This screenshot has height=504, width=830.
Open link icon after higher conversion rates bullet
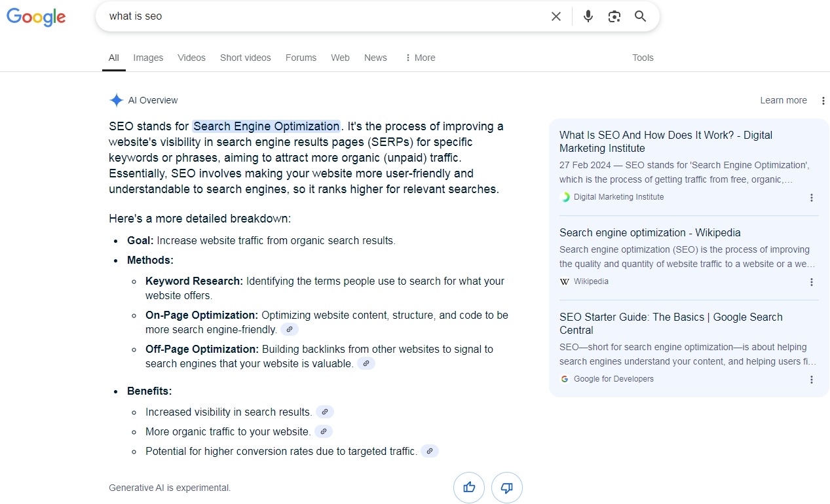(x=430, y=451)
